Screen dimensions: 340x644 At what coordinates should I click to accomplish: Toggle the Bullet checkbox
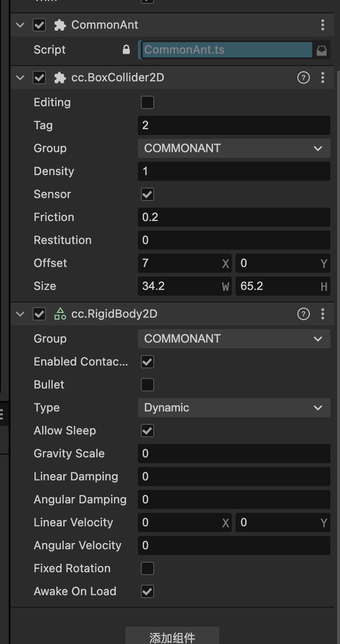click(x=147, y=385)
